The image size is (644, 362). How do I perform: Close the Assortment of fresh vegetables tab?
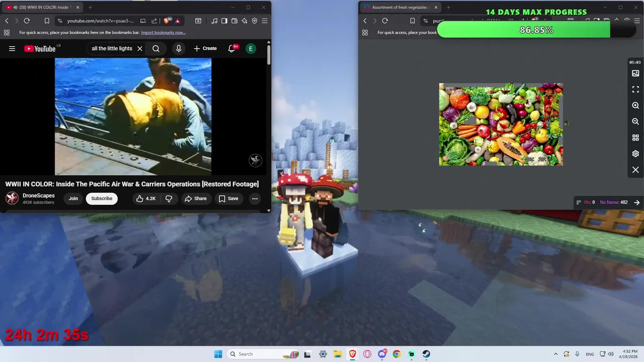pos(435,8)
